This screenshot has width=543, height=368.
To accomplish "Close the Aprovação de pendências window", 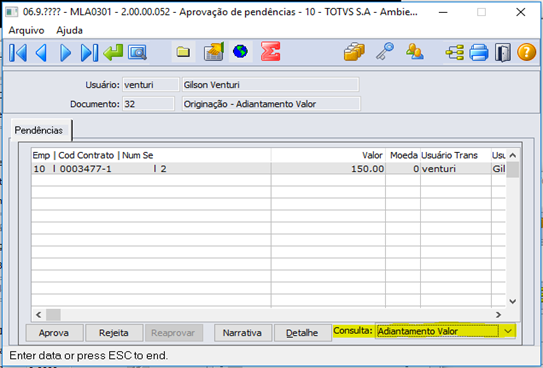I will point(520,12).
